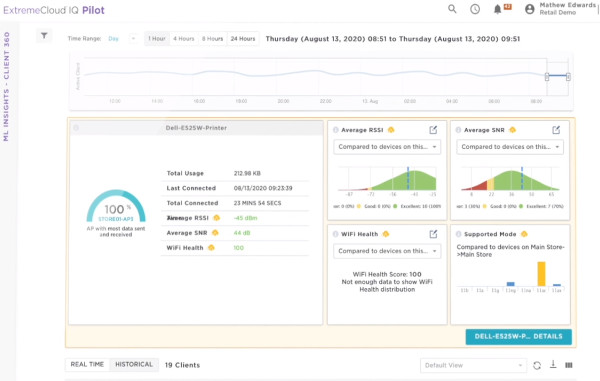This screenshot has width=600, height=381.
Task: Click orange badge beside WiFi Health table row
Action: tap(211, 248)
